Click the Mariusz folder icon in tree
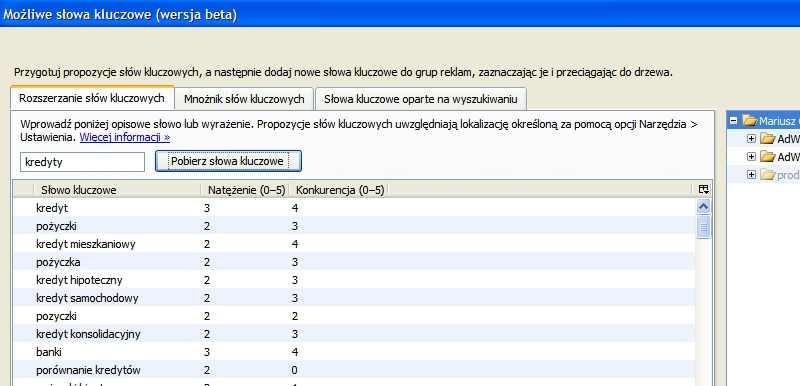This screenshot has height=386, width=800. pos(749,121)
